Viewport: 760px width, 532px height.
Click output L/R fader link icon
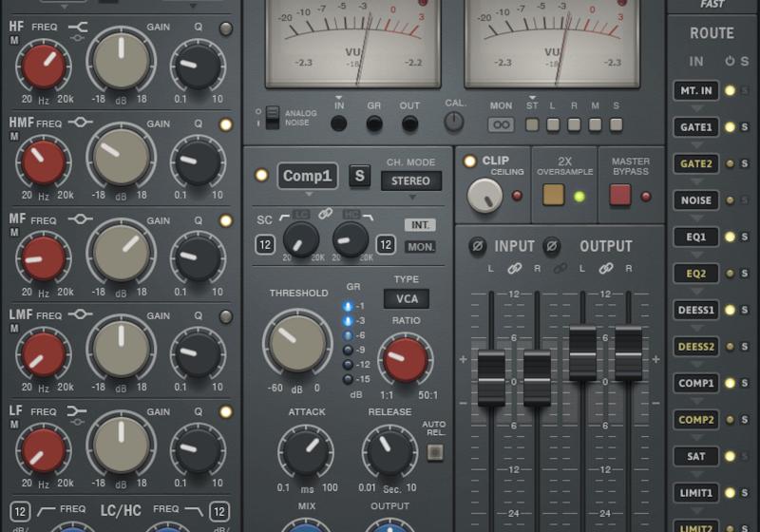[x=606, y=268]
